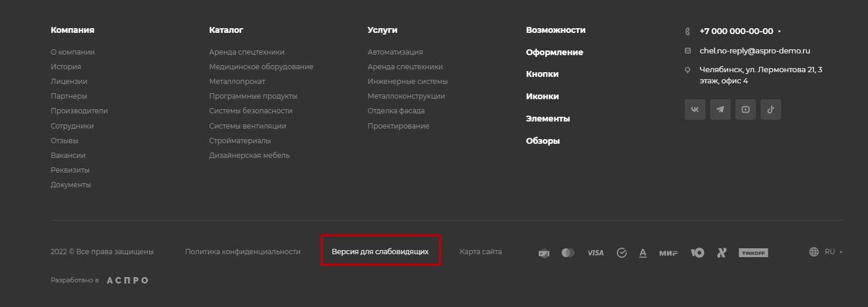Click the АСПРО developer logo
Viewport: 868px width, 307px height.
tap(127, 281)
